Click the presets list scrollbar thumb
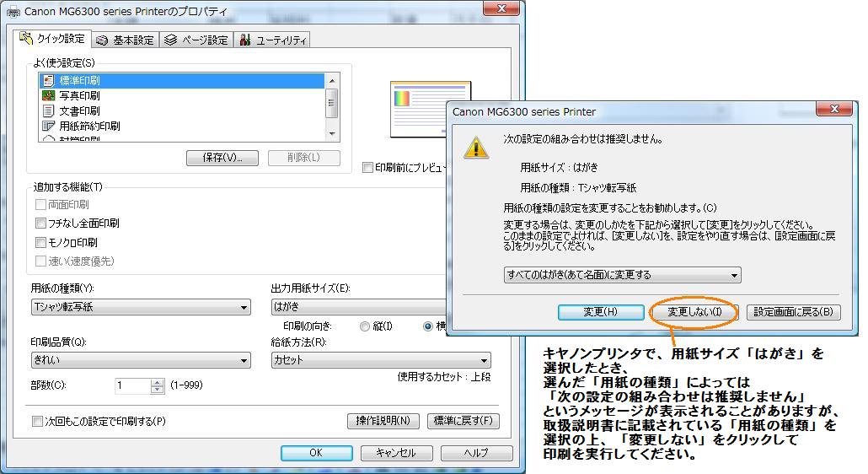The image size is (868, 474). pyautogui.click(x=332, y=103)
